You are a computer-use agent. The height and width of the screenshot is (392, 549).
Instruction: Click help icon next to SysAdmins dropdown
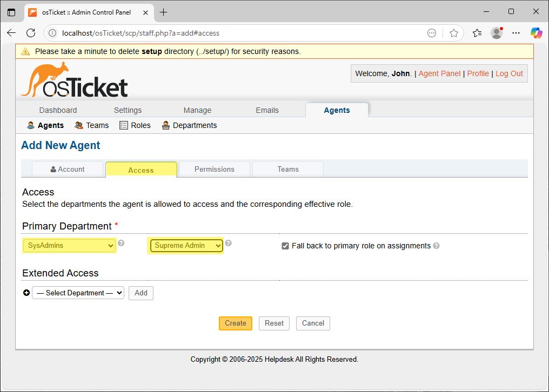(121, 243)
